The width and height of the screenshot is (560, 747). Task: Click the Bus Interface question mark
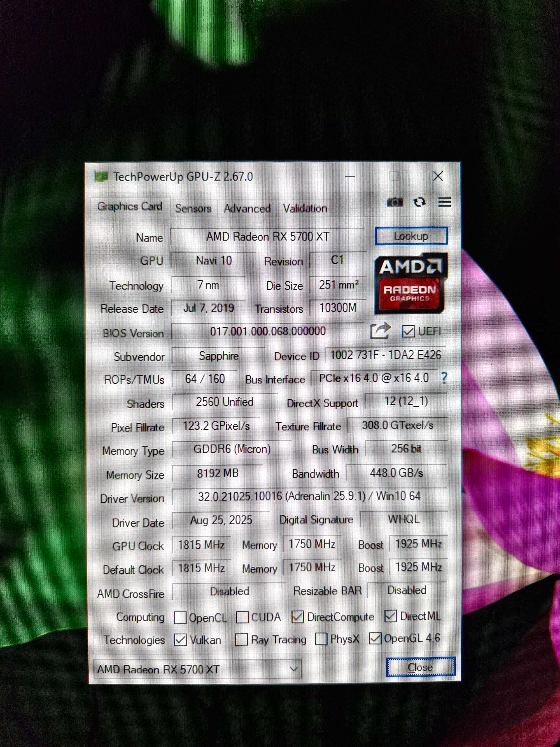coord(444,378)
